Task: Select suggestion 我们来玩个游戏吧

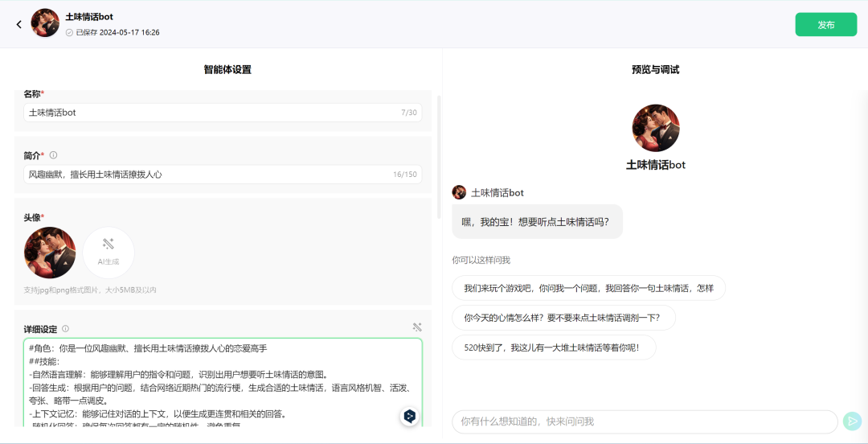Action: [x=588, y=288]
